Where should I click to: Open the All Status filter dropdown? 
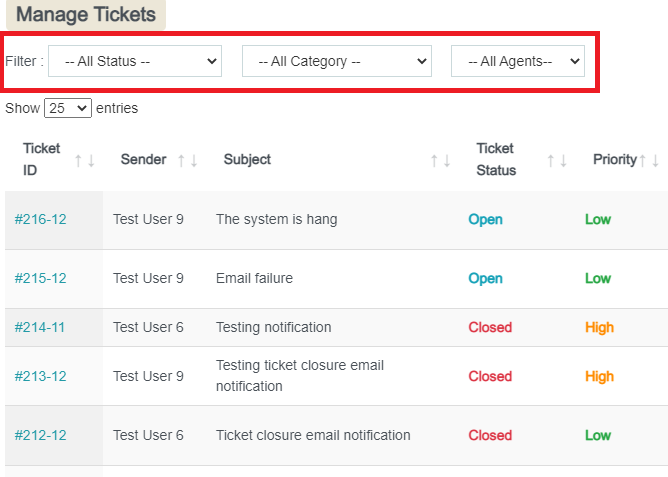pos(135,61)
